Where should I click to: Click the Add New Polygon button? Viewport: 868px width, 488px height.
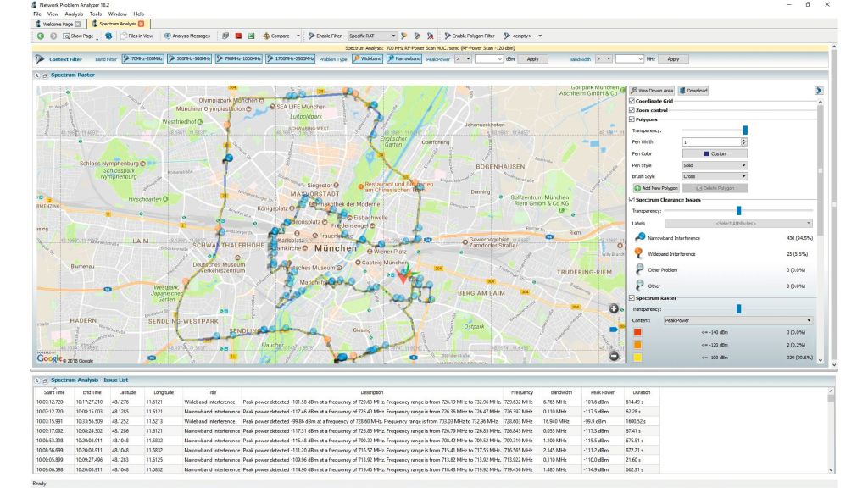click(x=656, y=187)
